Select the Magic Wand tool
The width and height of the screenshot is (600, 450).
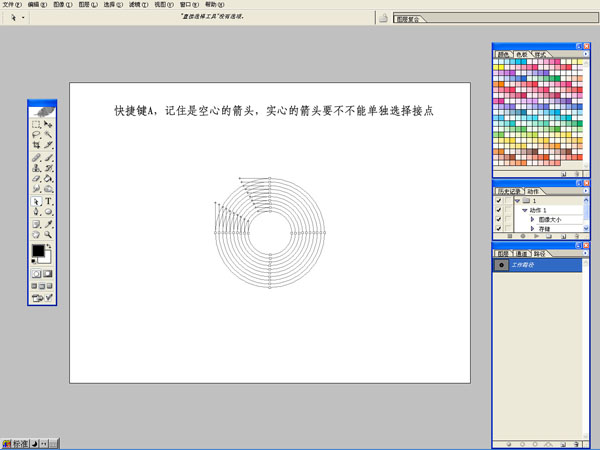pos(48,135)
